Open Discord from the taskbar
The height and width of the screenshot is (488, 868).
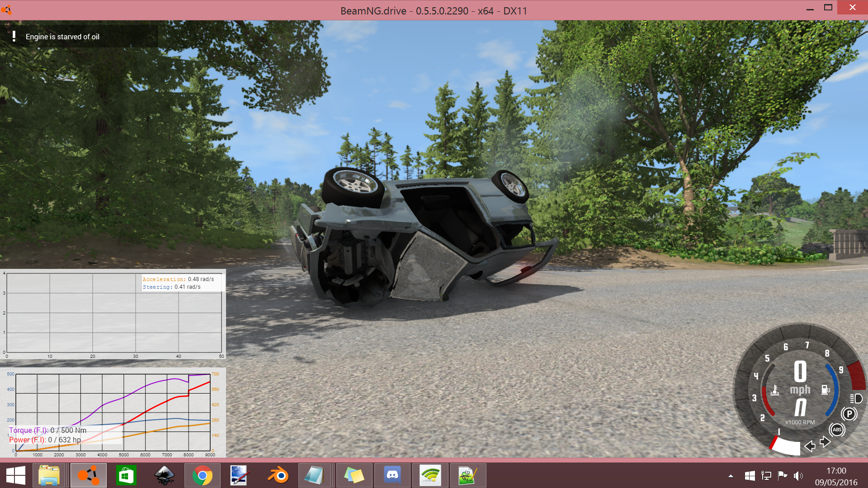(x=392, y=474)
